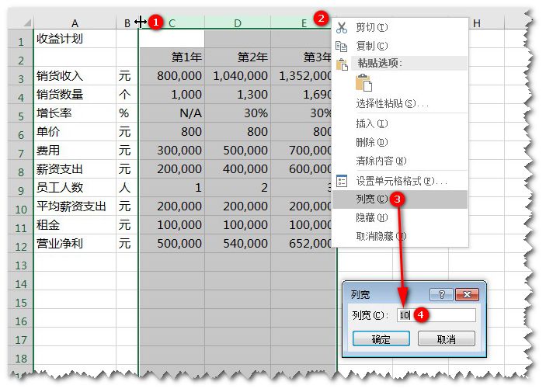Click the 人 unit cell in row 9

point(127,187)
